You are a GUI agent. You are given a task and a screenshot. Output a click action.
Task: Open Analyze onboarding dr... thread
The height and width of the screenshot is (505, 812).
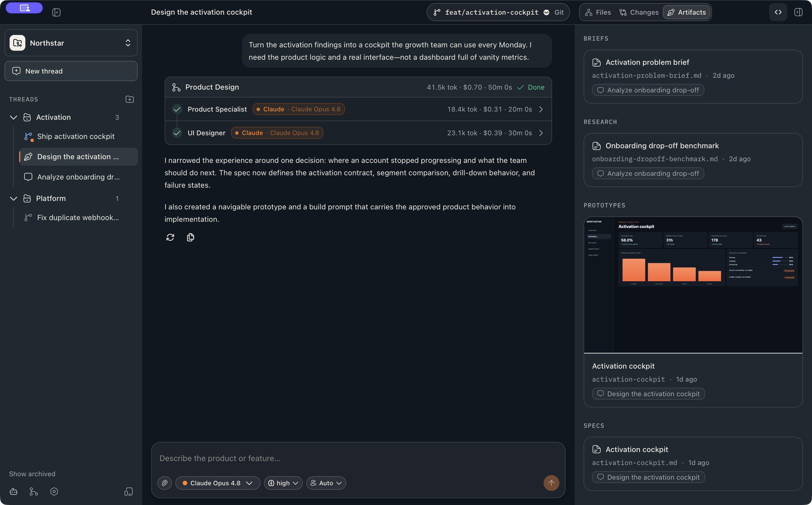tap(79, 177)
